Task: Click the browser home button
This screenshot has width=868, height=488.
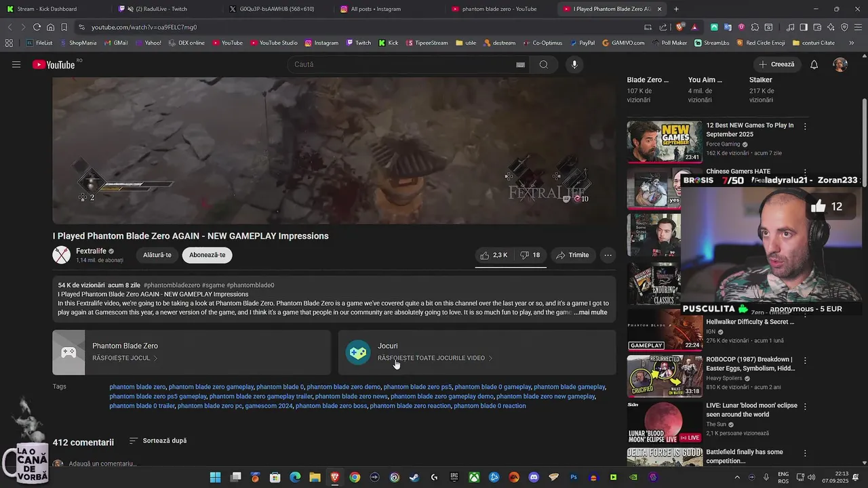Action: click(x=50, y=27)
